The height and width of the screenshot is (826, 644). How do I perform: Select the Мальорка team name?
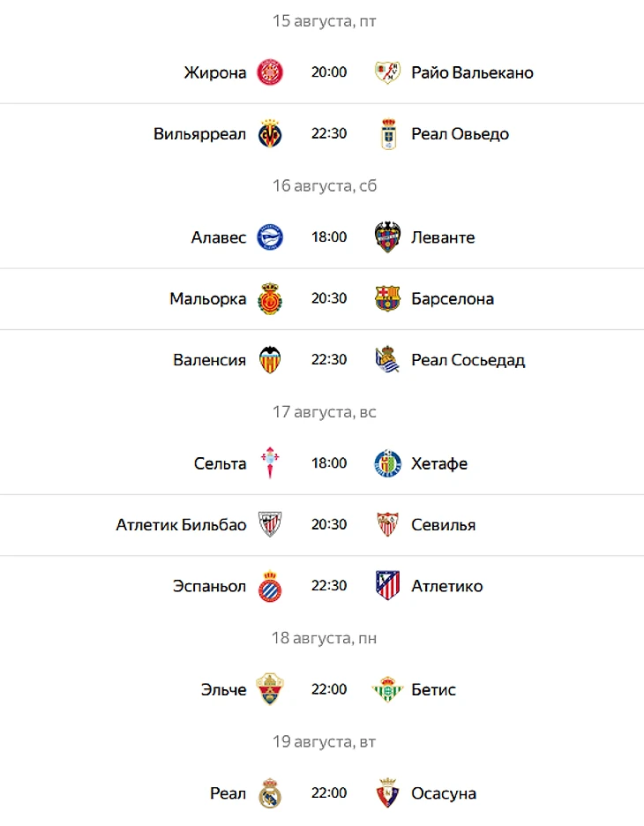pos(208,299)
